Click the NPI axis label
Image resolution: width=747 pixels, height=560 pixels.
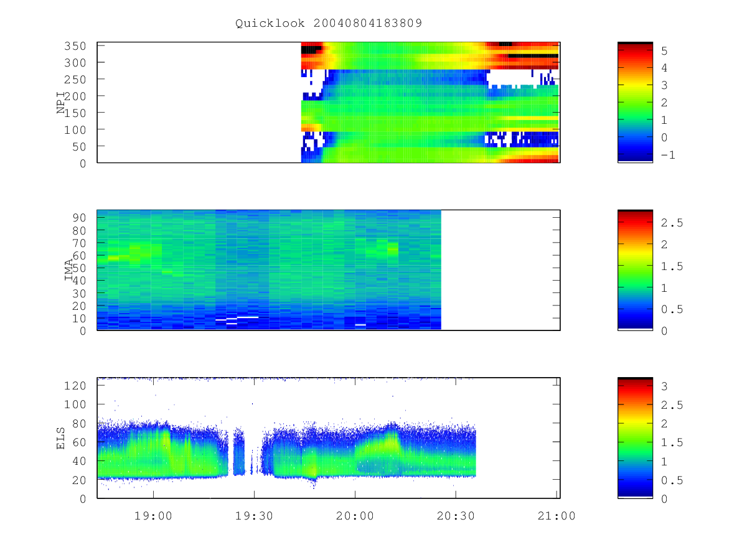[61, 103]
